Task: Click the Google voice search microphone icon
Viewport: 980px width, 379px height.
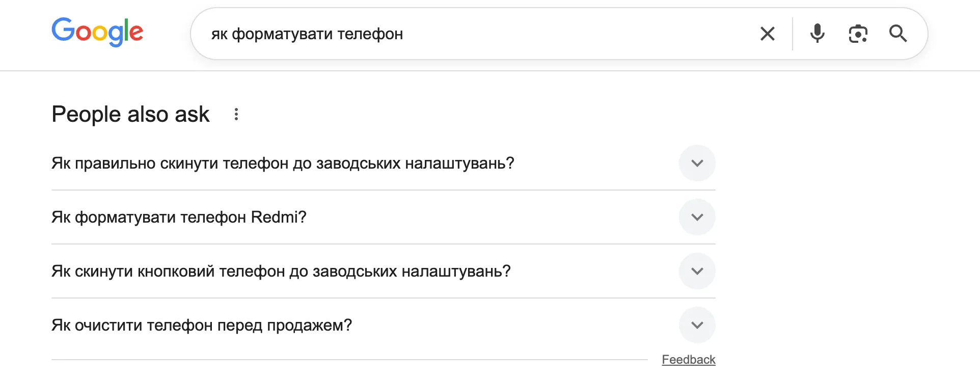Action: [x=817, y=34]
